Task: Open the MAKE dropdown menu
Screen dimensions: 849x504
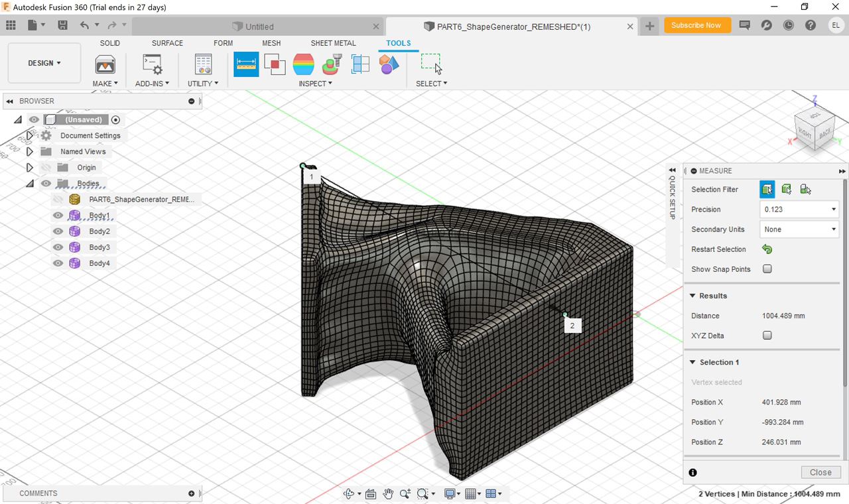Action: point(105,84)
